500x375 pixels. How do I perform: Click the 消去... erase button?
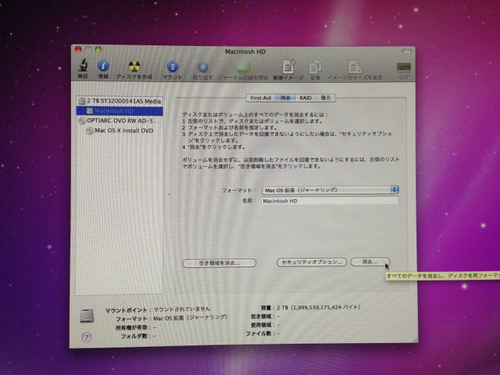pyautogui.click(x=370, y=262)
